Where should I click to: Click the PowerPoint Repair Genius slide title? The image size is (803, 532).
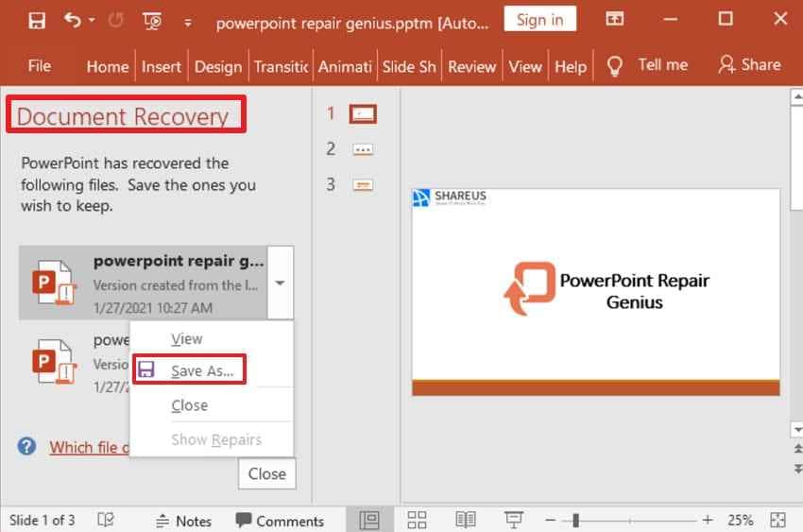pyautogui.click(x=634, y=291)
